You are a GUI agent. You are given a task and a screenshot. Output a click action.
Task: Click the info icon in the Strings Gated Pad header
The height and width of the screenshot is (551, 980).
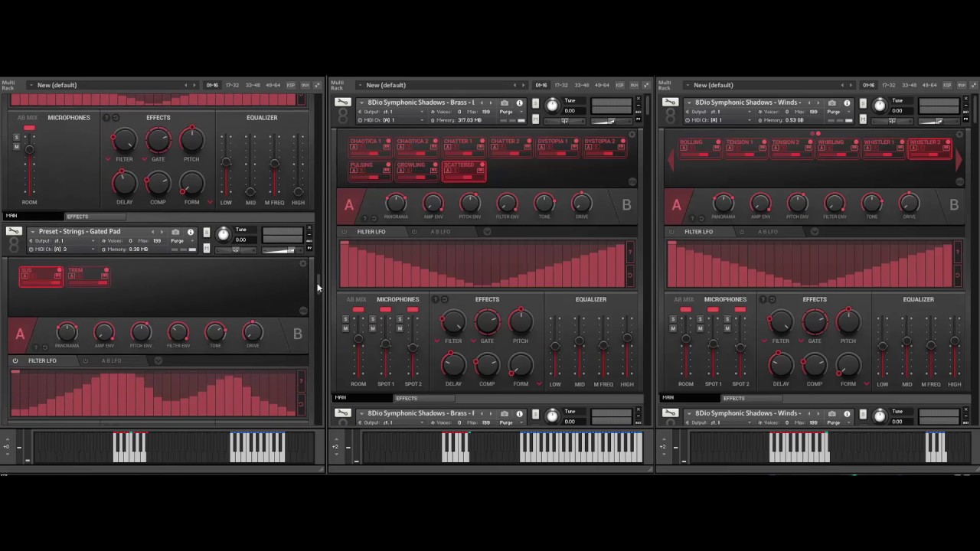click(191, 232)
